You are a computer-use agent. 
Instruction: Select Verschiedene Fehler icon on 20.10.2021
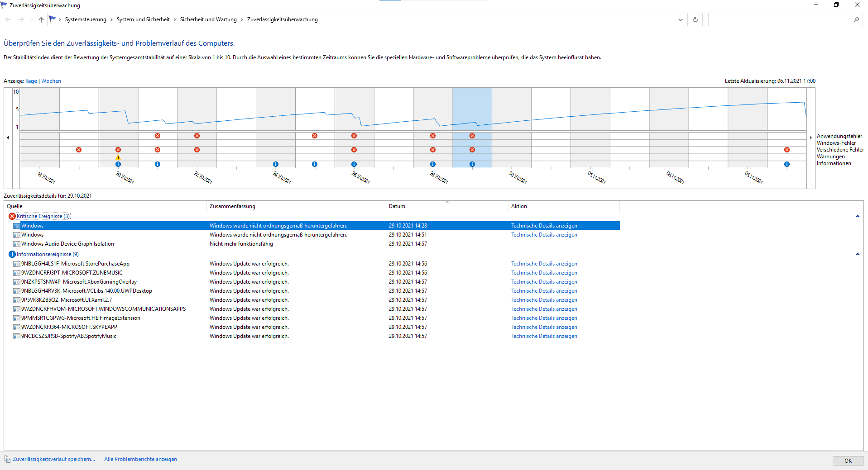(118, 150)
